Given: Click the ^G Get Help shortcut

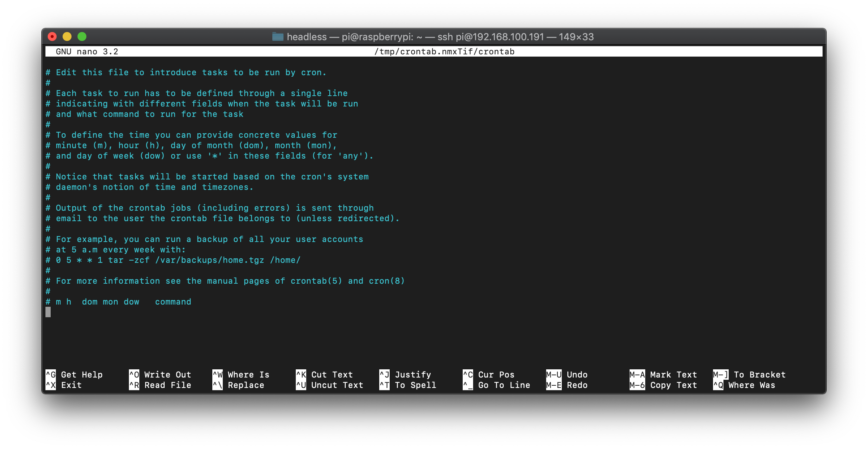Looking at the screenshot, I should click(x=74, y=375).
